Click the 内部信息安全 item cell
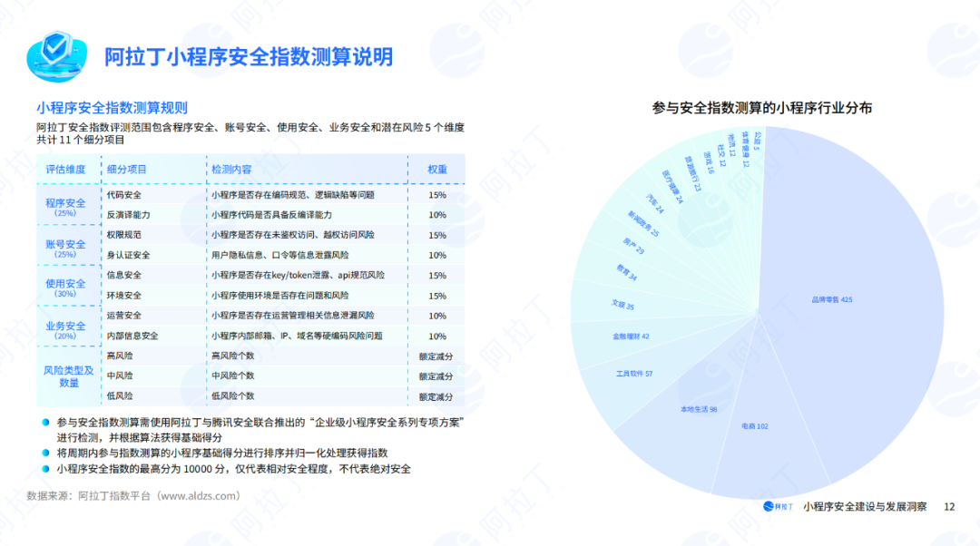Viewport: 980px width, 546px height. (x=132, y=336)
